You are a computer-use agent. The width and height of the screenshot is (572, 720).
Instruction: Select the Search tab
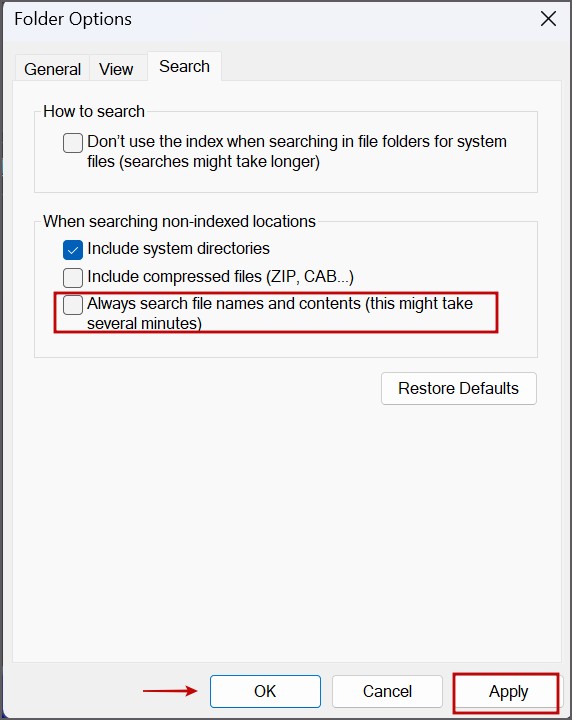click(185, 67)
